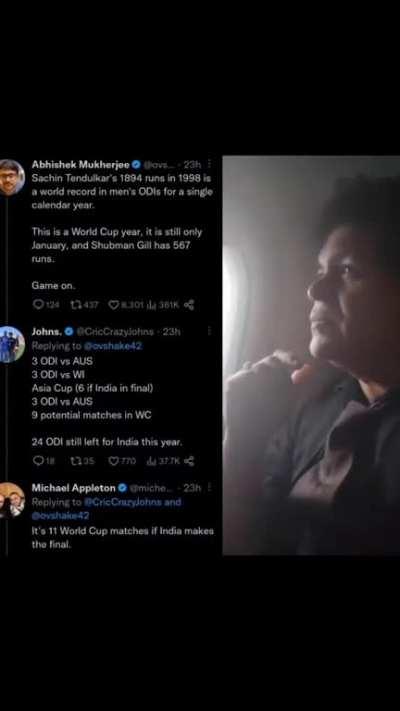Open @ovshake42 mention link in Johns' reply
The image size is (400, 711).
[x=113, y=346]
